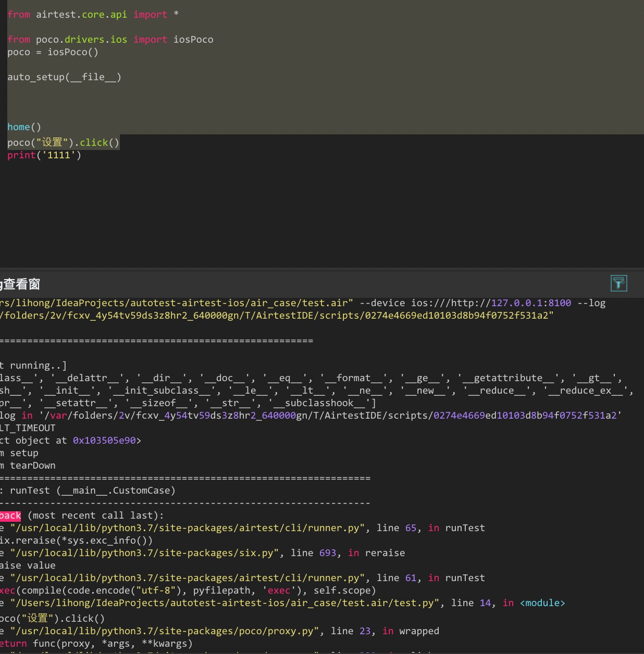Click runner.py line 65 traceback entry
The height and width of the screenshot is (654, 644).
pos(242,528)
